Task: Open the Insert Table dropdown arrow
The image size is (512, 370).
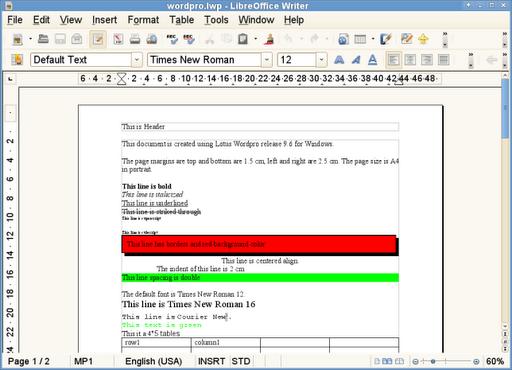Action: [x=373, y=39]
